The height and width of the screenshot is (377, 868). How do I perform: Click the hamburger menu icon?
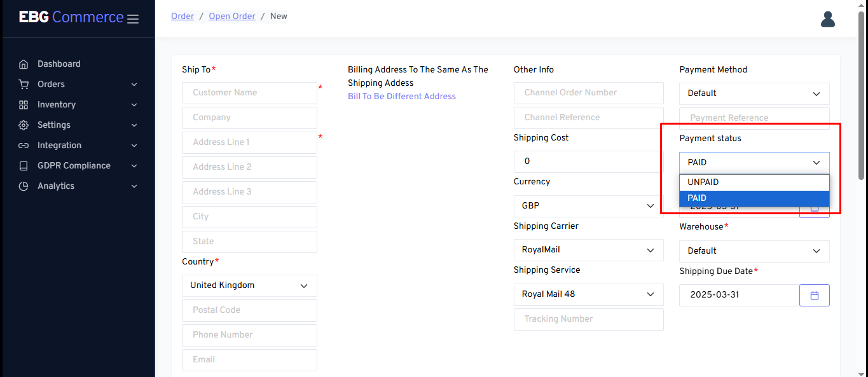[x=133, y=19]
